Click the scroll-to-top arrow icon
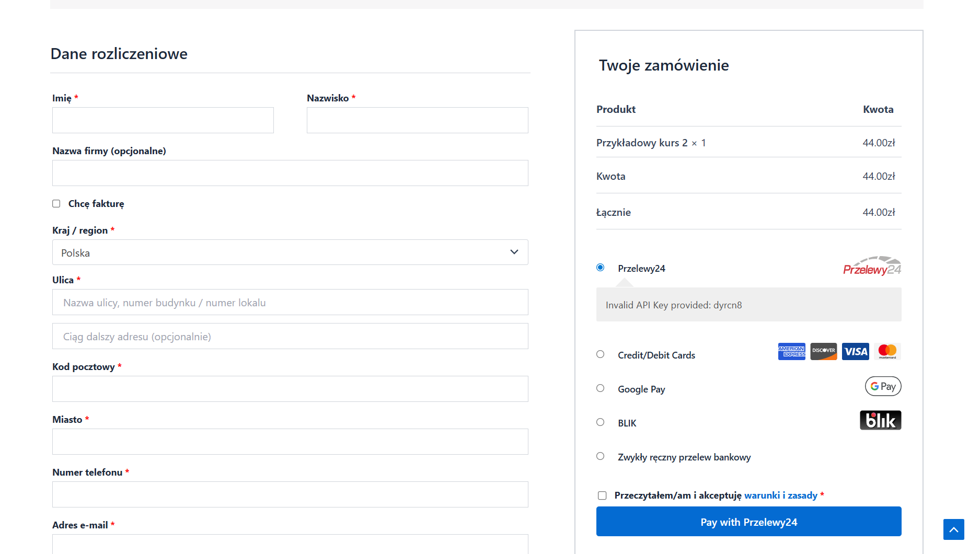This screenshot has height=554, width=980. tap(953, 529)
